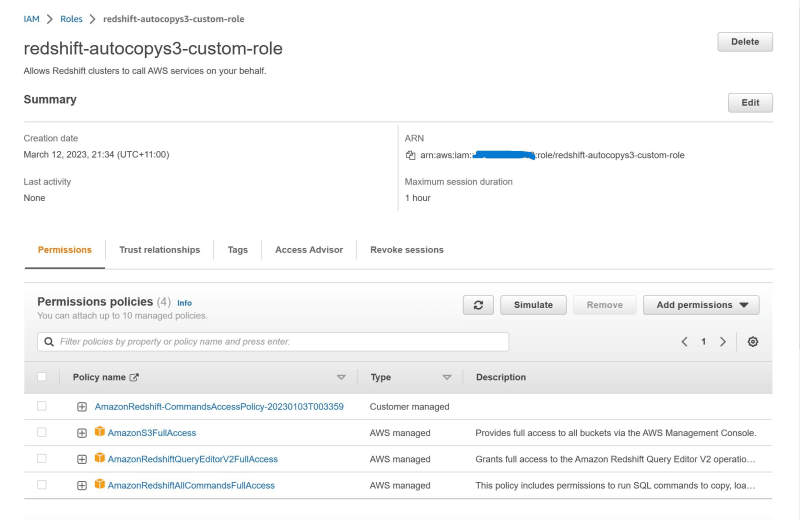Open the table preferences gear icon
800x520 pixels.
click(753, 342)
